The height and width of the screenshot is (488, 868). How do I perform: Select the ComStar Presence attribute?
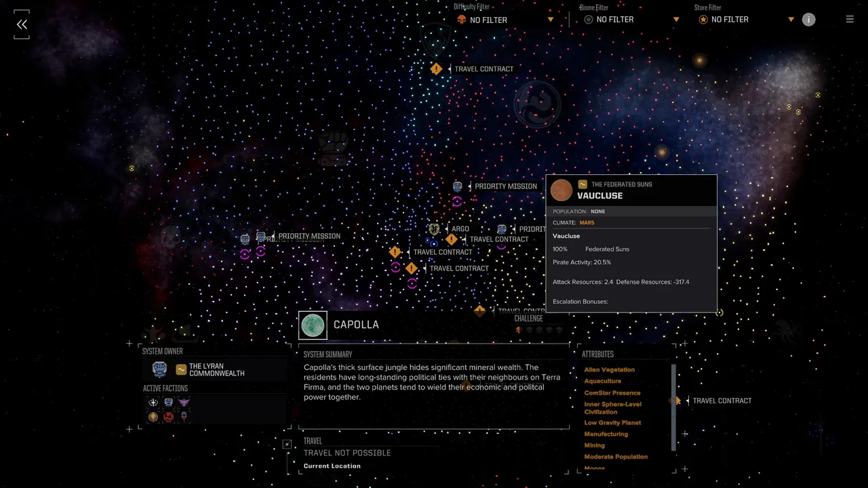[612, 393]
